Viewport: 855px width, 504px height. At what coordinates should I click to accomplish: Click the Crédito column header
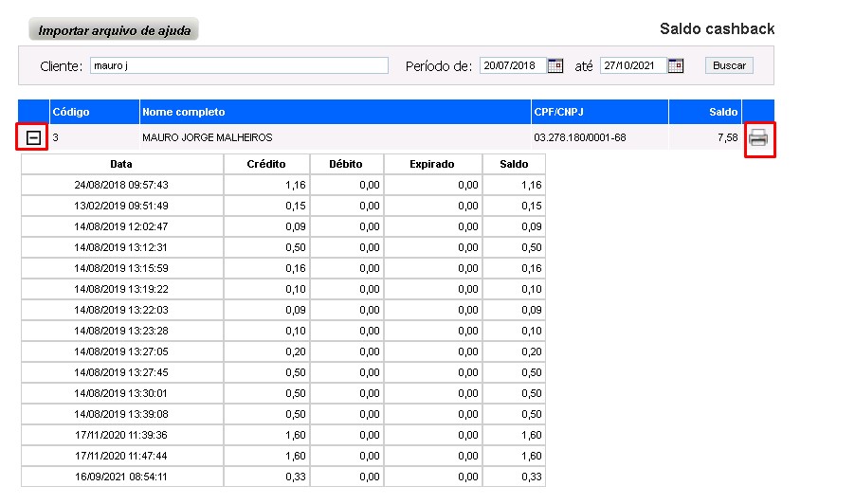pyautogui.click(x=266, y=164)
